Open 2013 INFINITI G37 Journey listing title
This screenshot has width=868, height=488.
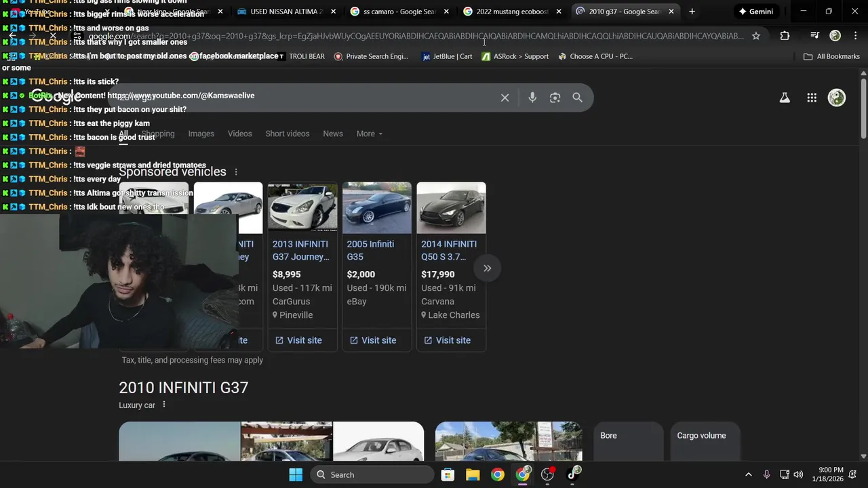300,250
